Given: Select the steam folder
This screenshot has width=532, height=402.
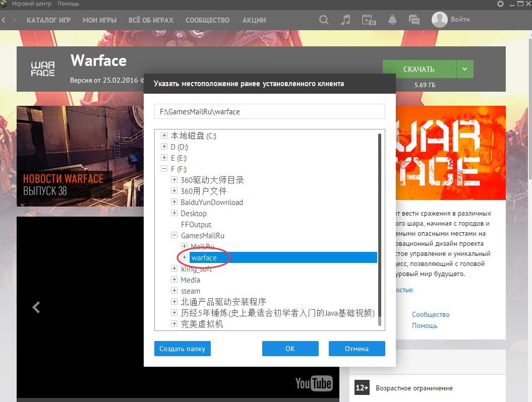Looking at the screenshot, I should click(x=190, y=291).
